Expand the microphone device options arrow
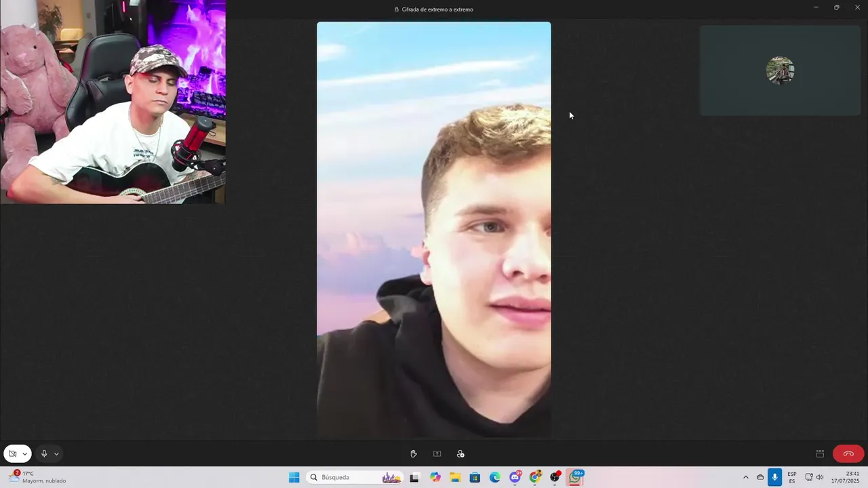The height and width of the screenshot is (488, 868). [56, 454]
